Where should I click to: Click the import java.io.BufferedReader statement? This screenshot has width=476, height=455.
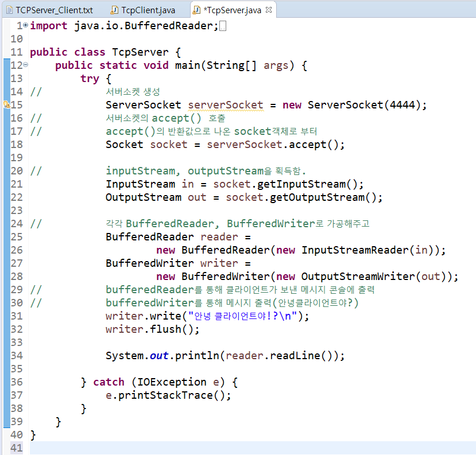coord(124,26)
